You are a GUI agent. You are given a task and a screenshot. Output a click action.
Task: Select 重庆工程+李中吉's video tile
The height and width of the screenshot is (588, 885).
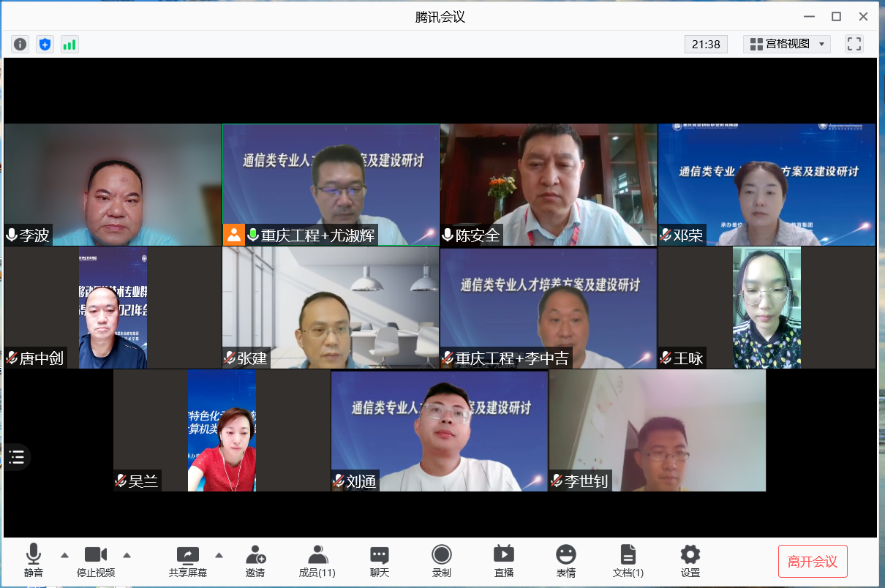coord(549,307)
